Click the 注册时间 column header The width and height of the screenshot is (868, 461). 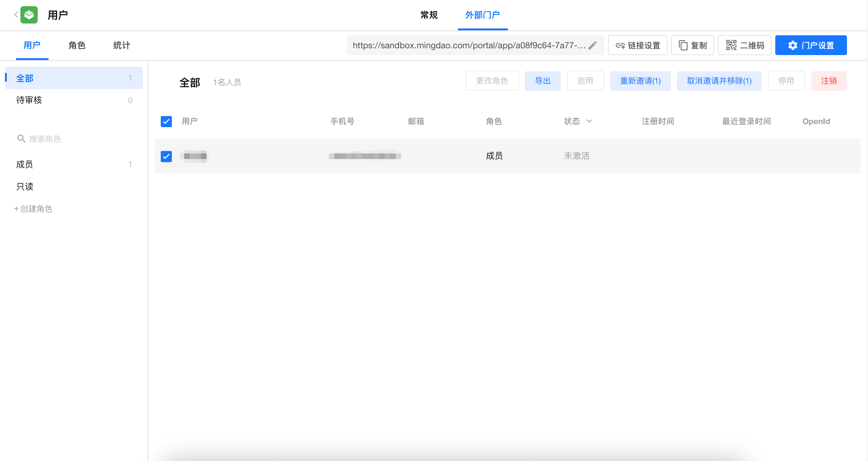[x=658, y=121]
